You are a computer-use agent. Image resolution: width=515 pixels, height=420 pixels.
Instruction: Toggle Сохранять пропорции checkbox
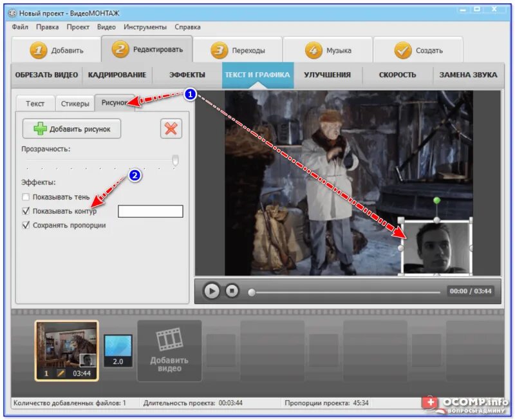(x=26, y=225)
